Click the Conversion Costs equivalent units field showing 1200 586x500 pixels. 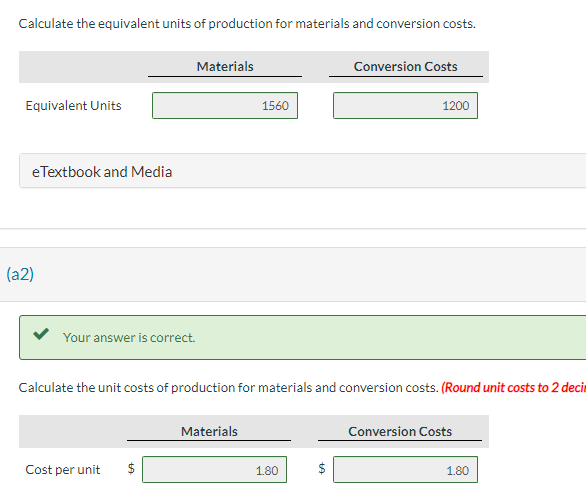pyautogui.click(x=405, y=105)
